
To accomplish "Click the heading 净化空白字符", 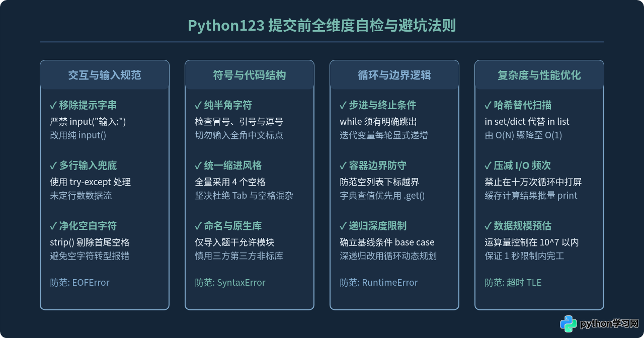I will (x=88, y=226).
